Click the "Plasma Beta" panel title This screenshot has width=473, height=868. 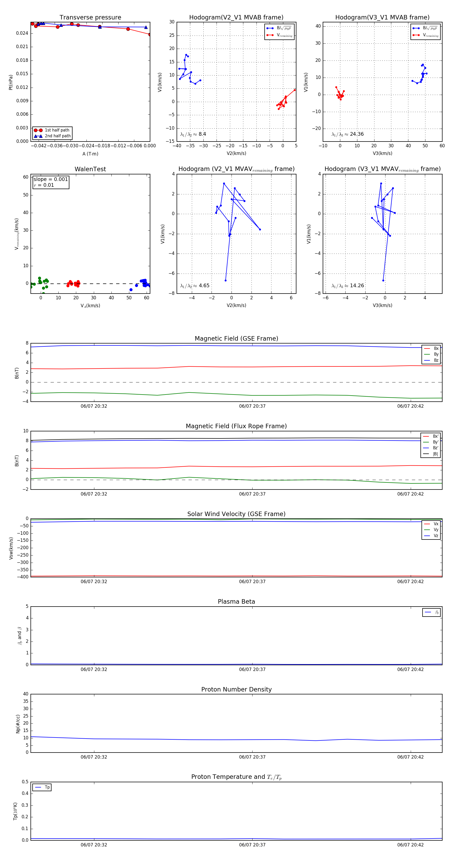[x=236, y=602]
